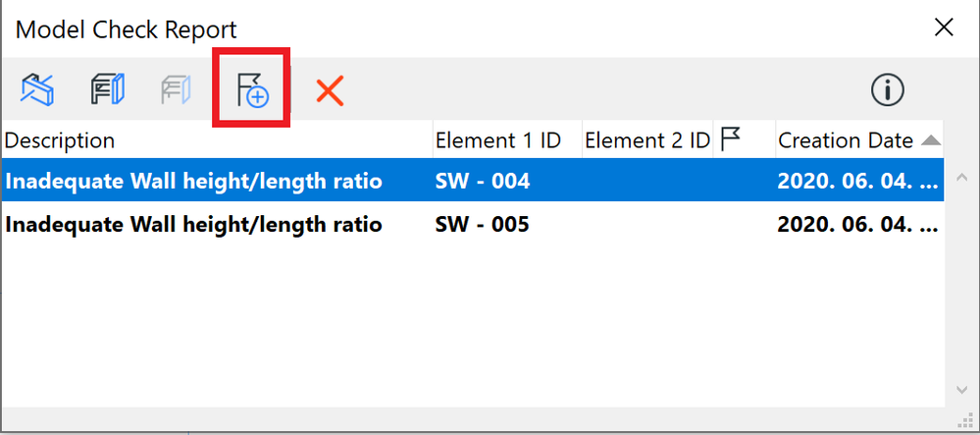The width and height of the screenshot is (980, 435).
Task: Click the flag cell of SW - 005 row
Action: pyautogui.click(x=744, y=224)
